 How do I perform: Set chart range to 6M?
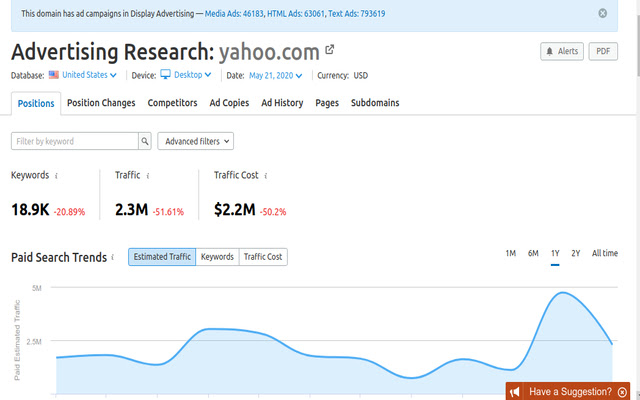click(533, 253)
